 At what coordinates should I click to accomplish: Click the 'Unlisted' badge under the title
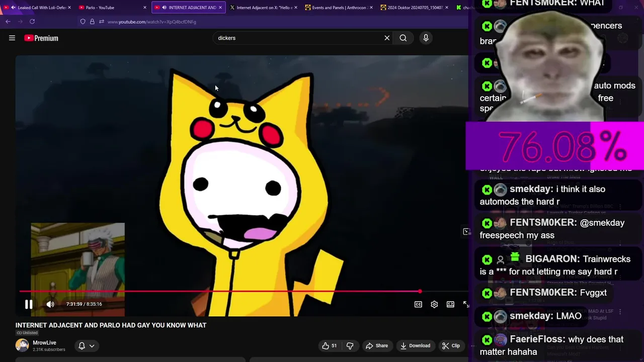[x=27, y=333]
